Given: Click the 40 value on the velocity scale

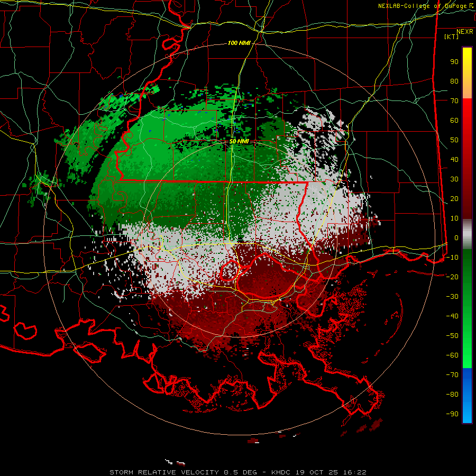Looking at the screenshot, I should pos(454,160).
